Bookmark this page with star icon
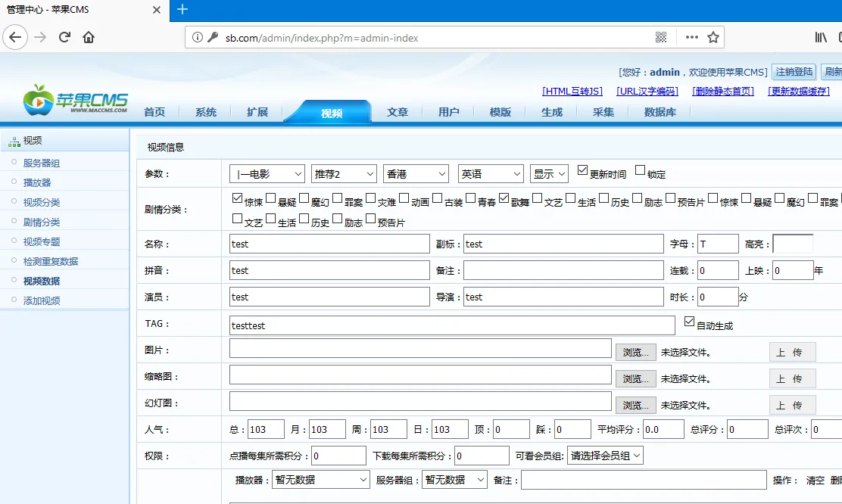Screen dimensions: 842x504 (x=713, y=37)
